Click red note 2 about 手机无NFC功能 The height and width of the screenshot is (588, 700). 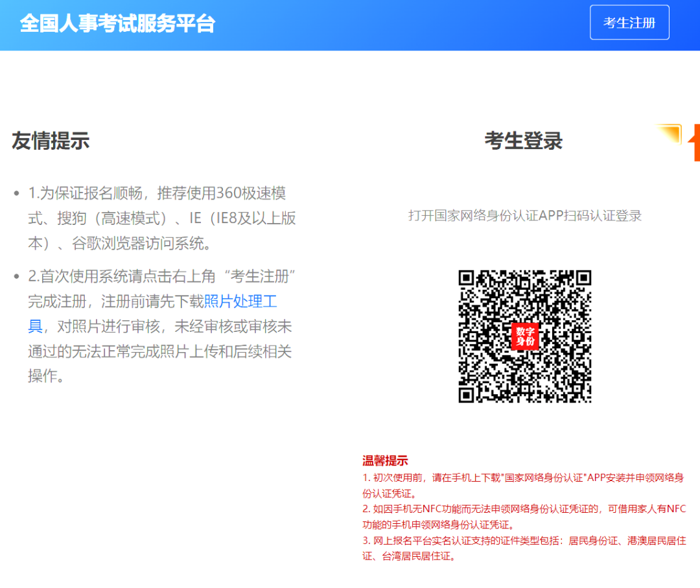(524, 517)
